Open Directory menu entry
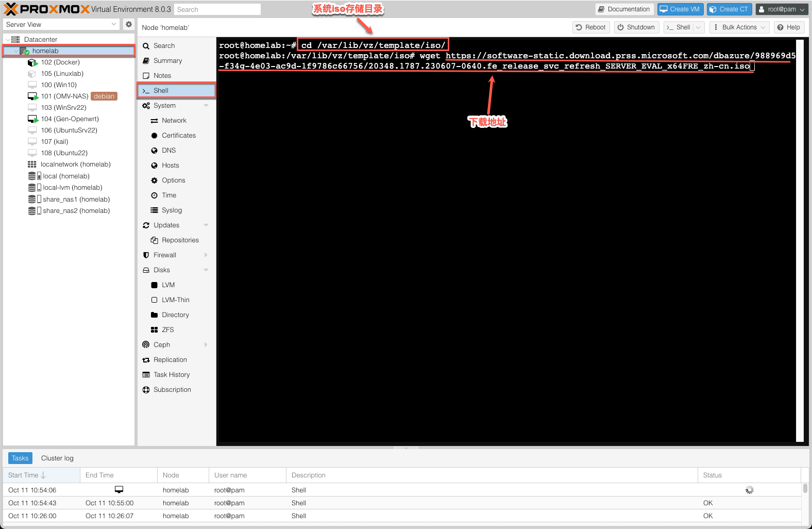The image size is (812, 529). point(176,315)
